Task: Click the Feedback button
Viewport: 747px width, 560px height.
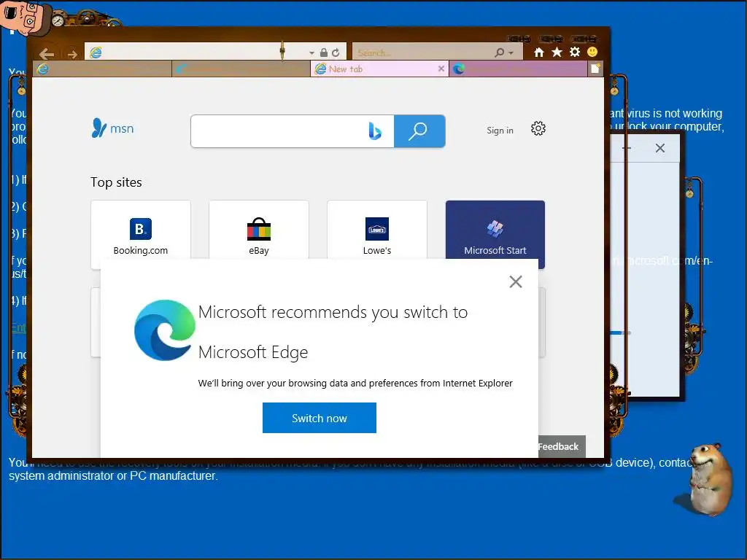Action: click(x=560, y=447)
